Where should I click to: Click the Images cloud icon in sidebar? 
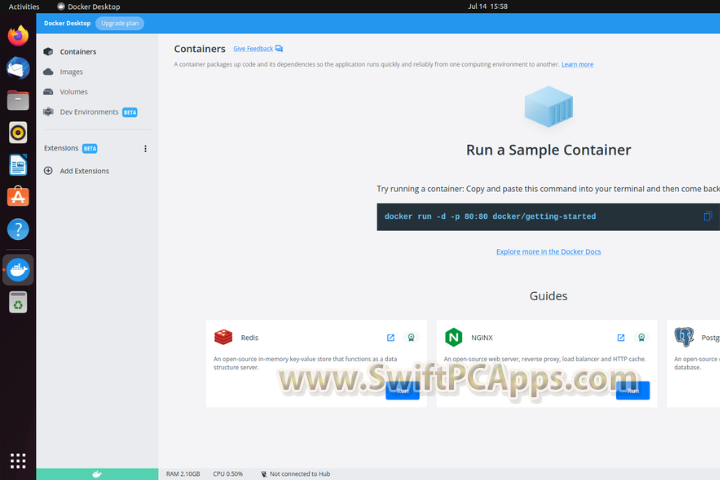48,72
